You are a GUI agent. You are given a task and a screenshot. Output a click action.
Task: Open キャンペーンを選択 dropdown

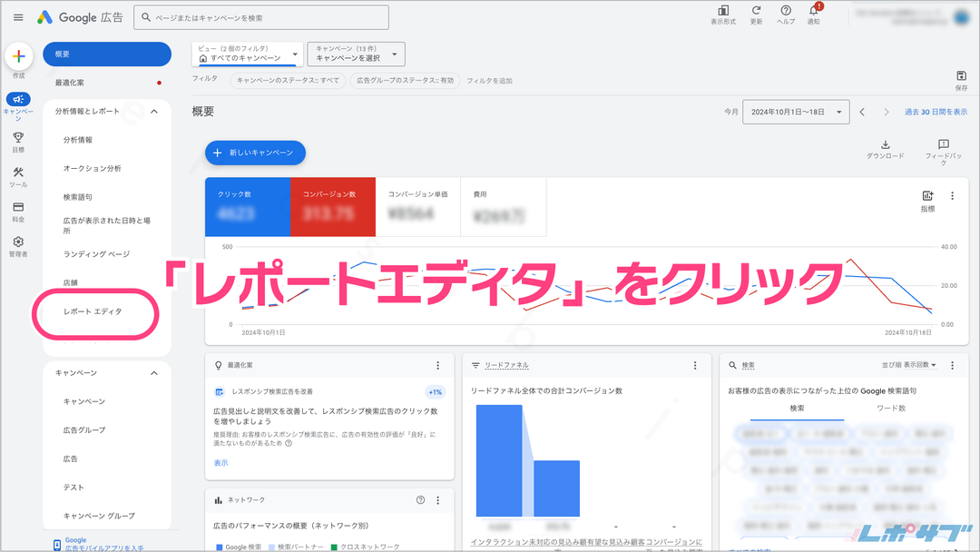click(357, 54)
